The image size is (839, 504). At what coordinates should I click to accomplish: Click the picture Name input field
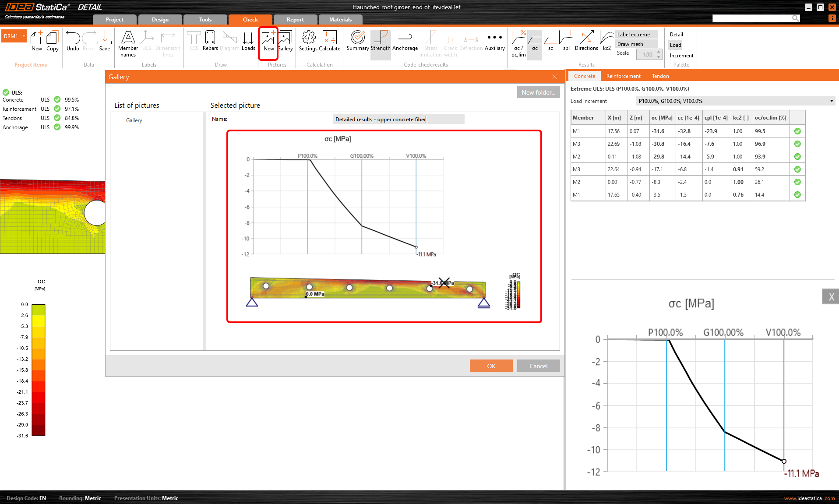pos(398,120)
